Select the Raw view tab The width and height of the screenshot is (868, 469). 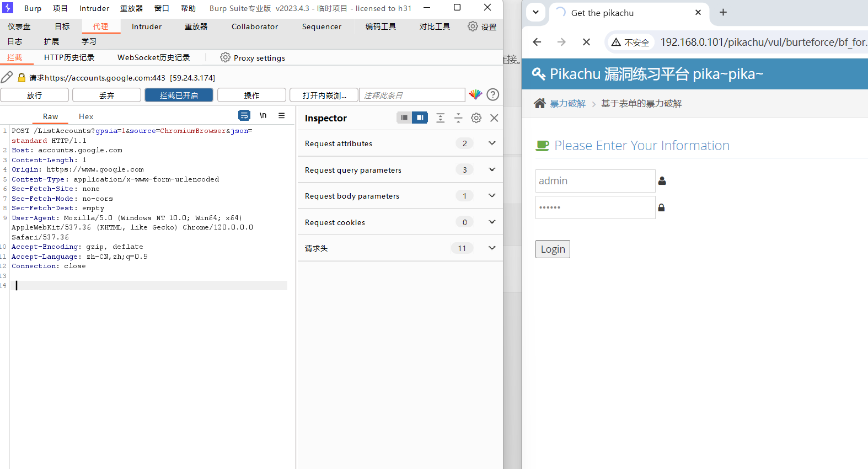point(50,116)
